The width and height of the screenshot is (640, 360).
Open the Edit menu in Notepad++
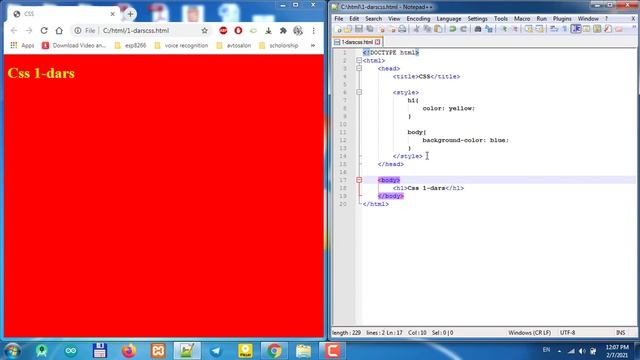354,19
